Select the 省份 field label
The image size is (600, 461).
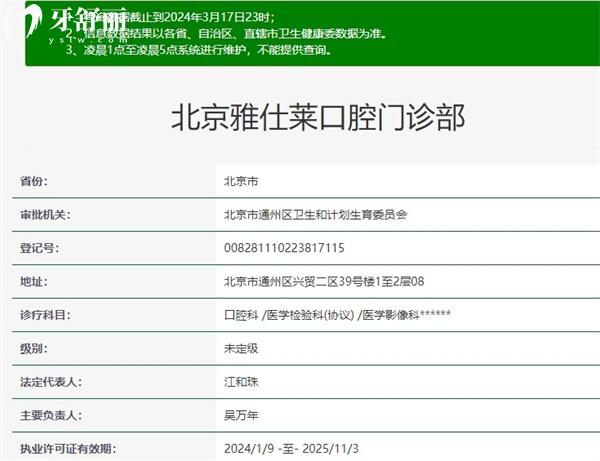click(x=34, y=181)
